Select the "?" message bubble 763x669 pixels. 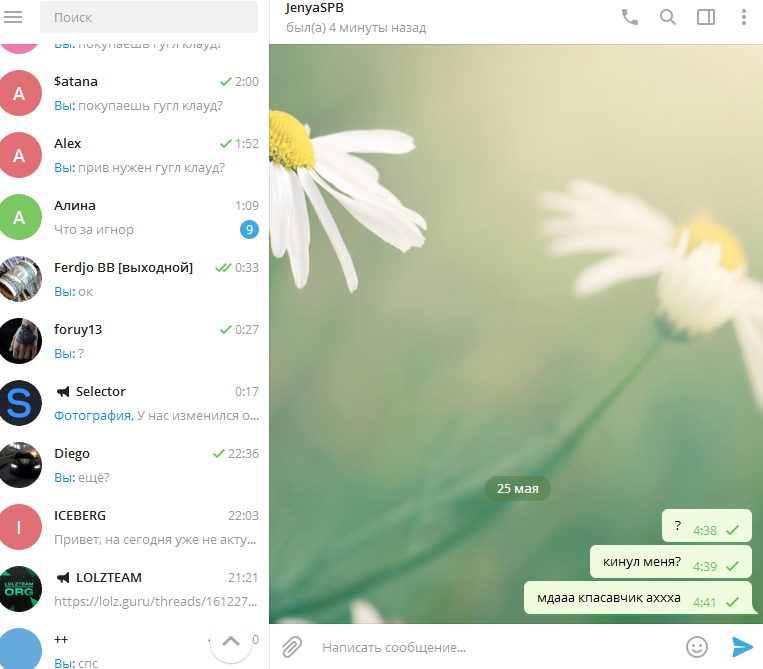[x=707, y=526]
